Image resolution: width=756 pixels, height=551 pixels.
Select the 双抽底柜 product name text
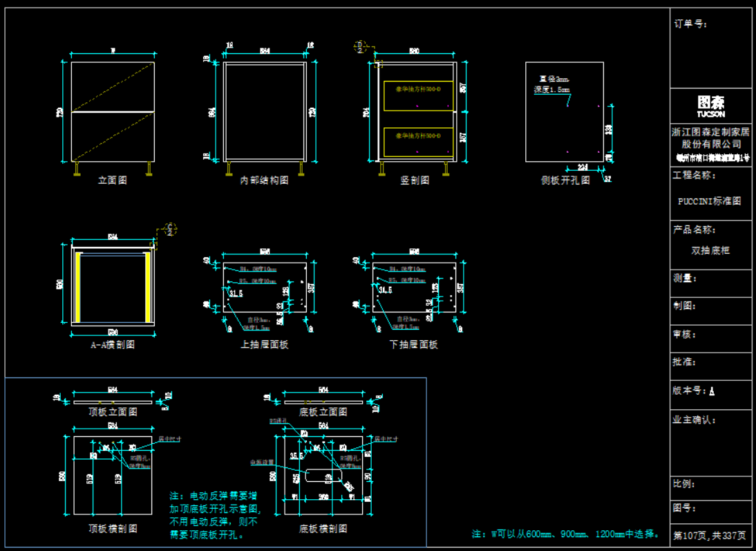(x=710, y=250)
